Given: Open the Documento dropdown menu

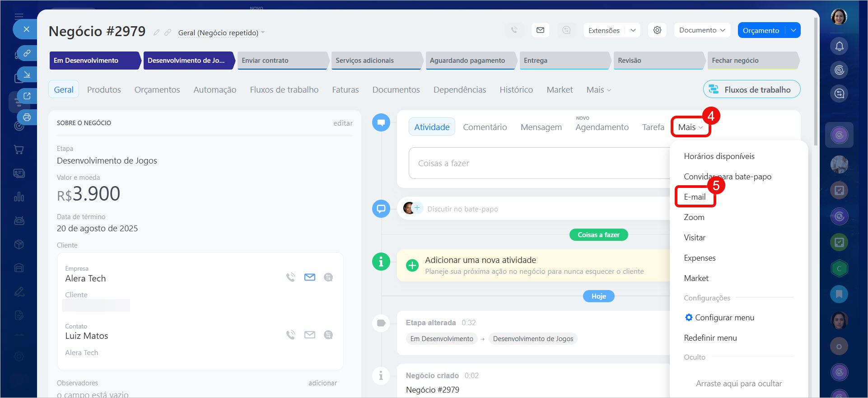Looking at the screenshot, I should [x=702, y=30].
